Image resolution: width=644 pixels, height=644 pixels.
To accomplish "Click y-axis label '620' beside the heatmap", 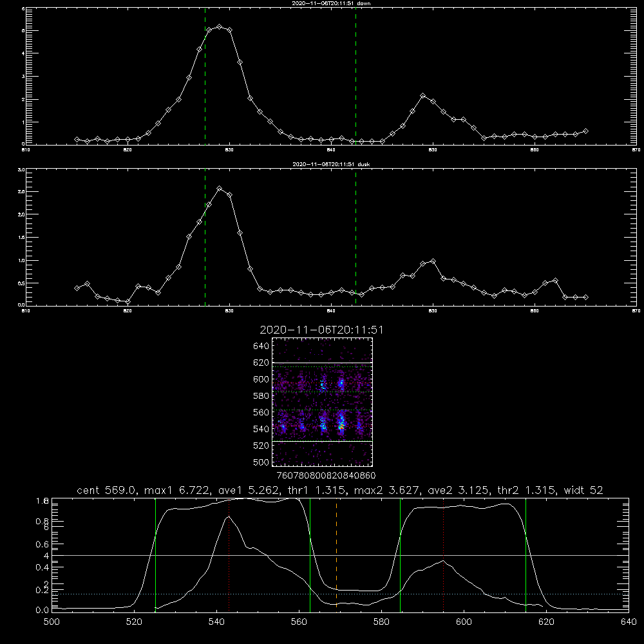I will pos(261,363).
